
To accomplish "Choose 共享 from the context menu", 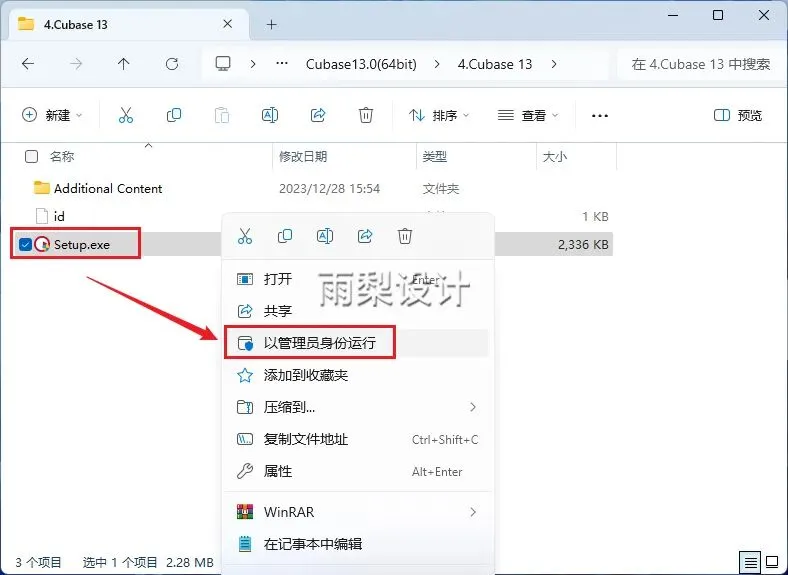I will (356, 311).
